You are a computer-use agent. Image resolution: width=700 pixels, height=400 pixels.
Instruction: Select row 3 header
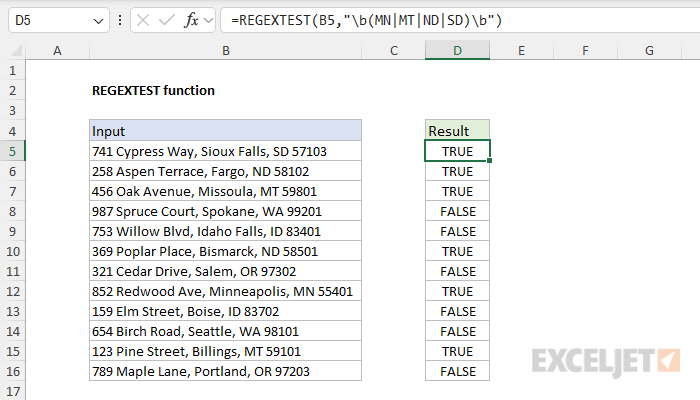click(x=12, y=111)
